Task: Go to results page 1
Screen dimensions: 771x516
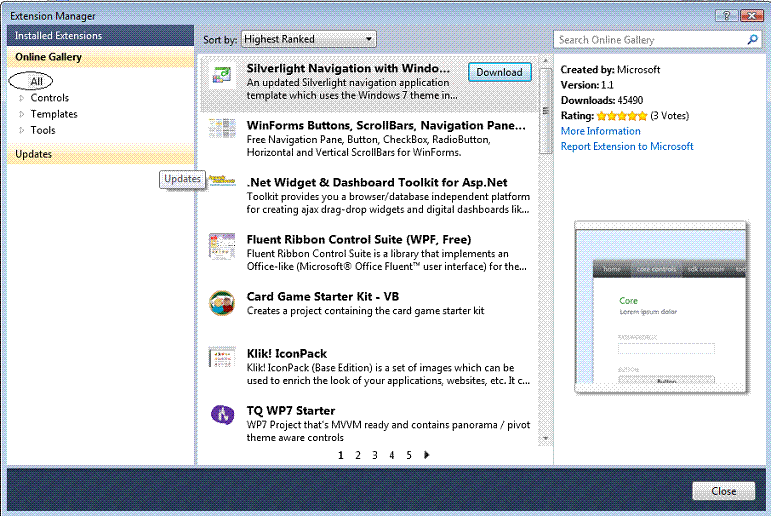Action: click(341, 455)
